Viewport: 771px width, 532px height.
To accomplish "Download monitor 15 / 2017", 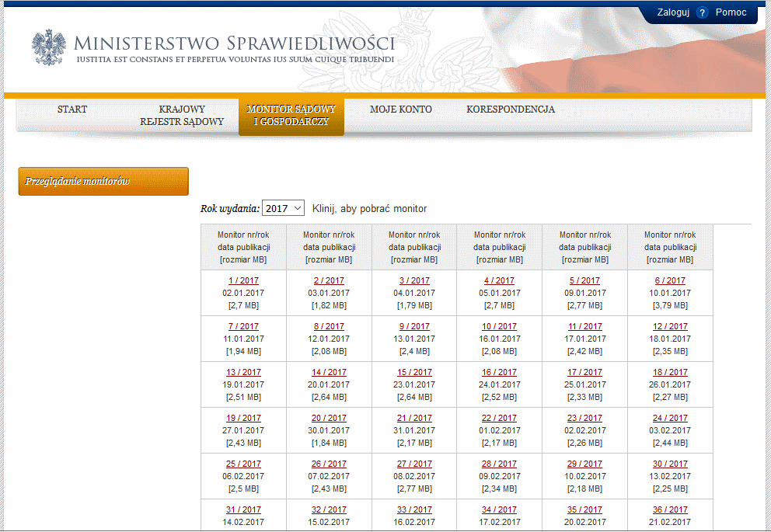I will pos(414,372).
